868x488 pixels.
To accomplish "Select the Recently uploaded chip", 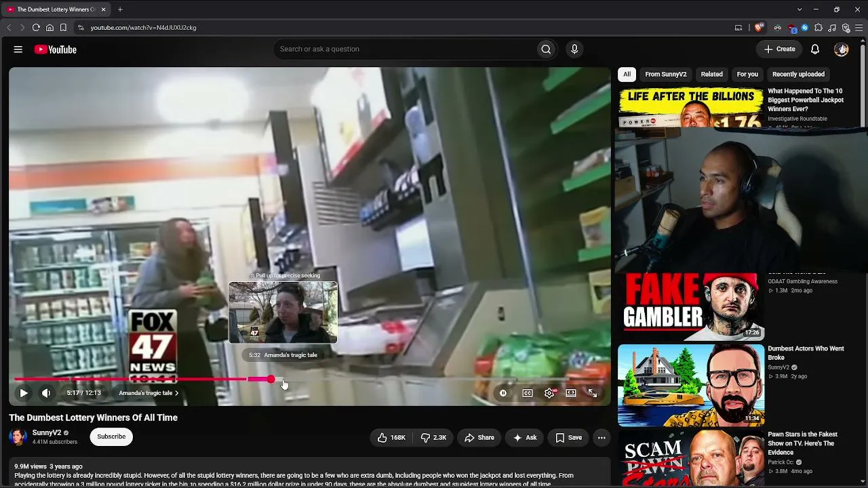I will pyautogui.click(x=798, y=75).
